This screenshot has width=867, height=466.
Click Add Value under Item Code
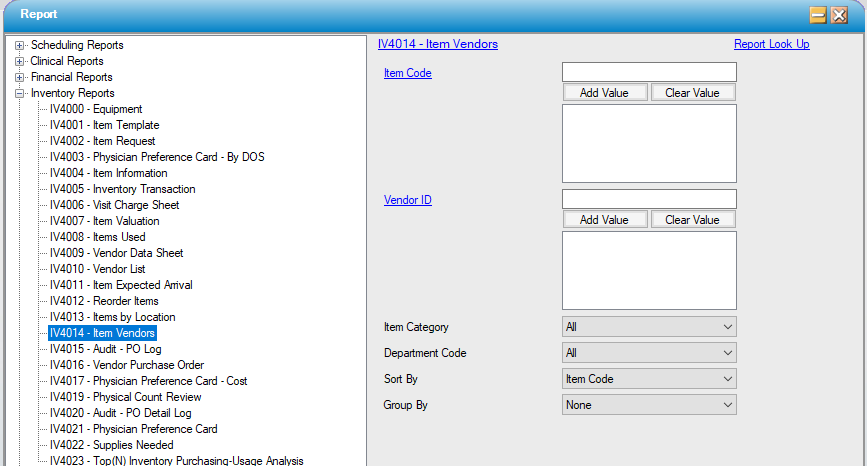point(604,92)
